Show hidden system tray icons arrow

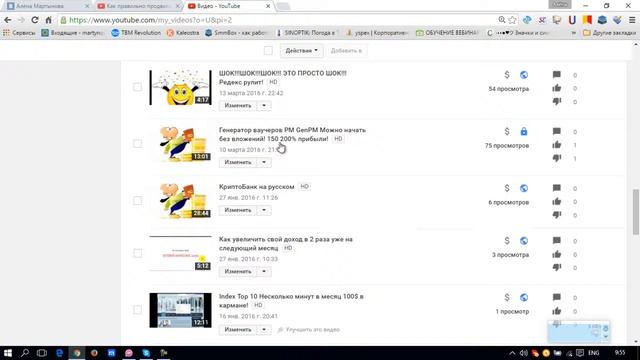[512, 353]
